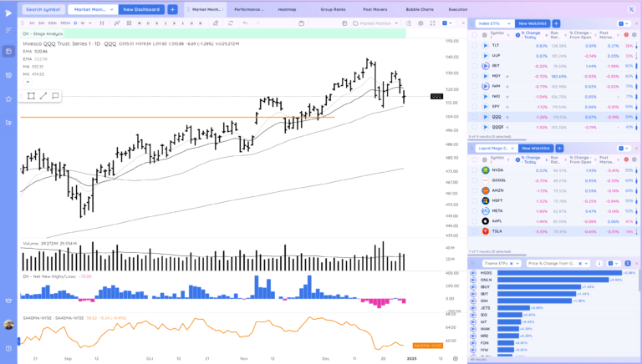
Task: Open the TSLA logo icon in watchlist
Action: click(485, 230)
